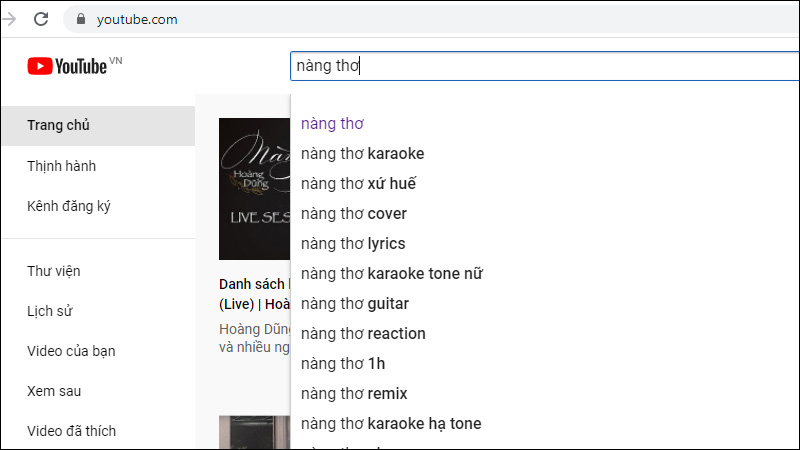The image size is (800, 450).
Task: Open Lịch sử in the sidebar
Action: (98, 311)
